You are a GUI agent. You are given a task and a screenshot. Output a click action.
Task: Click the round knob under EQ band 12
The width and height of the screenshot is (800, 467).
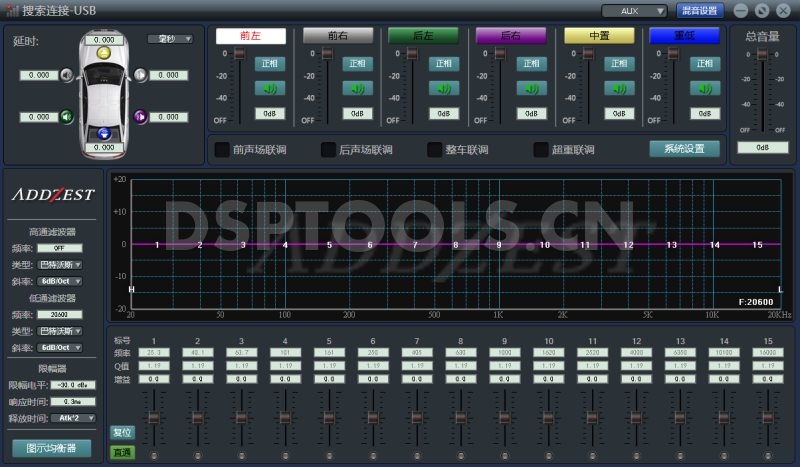coord(636,455)
